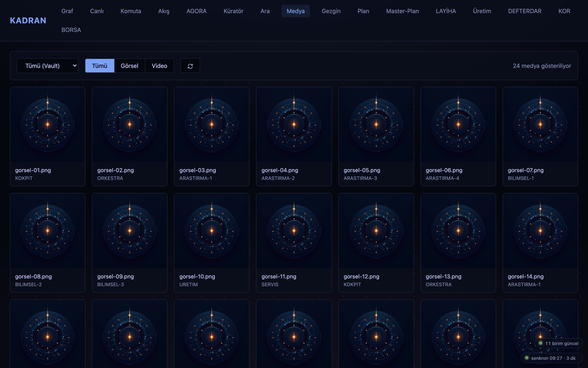Open thumbnail of gorsel-03.png
Image resolution: width=588 pixels, height=368 pixels.
pyautogui.click(x=212, y=125)
